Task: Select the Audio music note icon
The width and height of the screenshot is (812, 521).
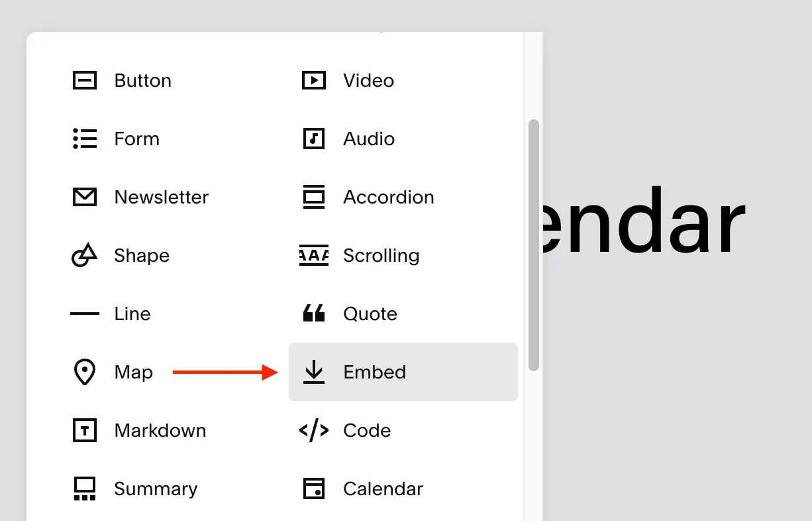Action: (313, 139)
